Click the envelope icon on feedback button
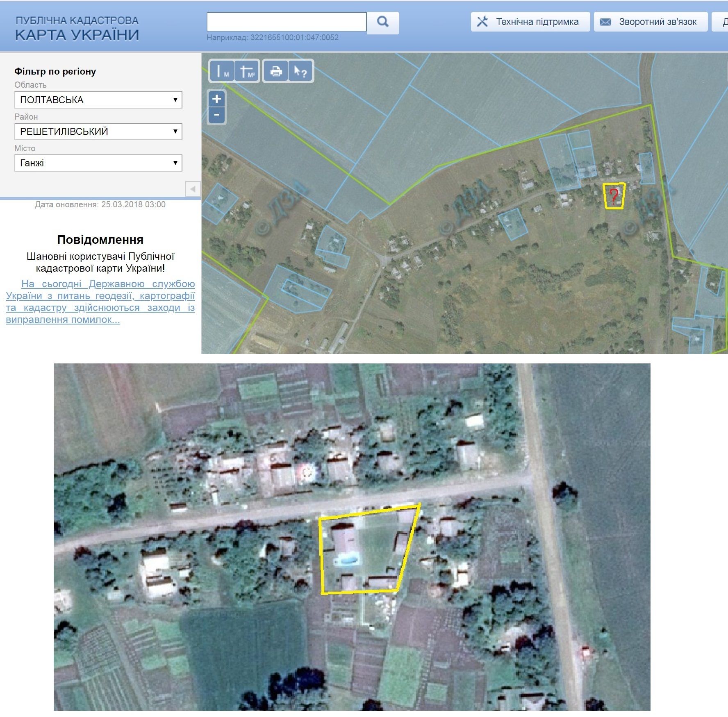Image resolution: width=728 pixels, height=717 pixels. [x=605, y=22]
